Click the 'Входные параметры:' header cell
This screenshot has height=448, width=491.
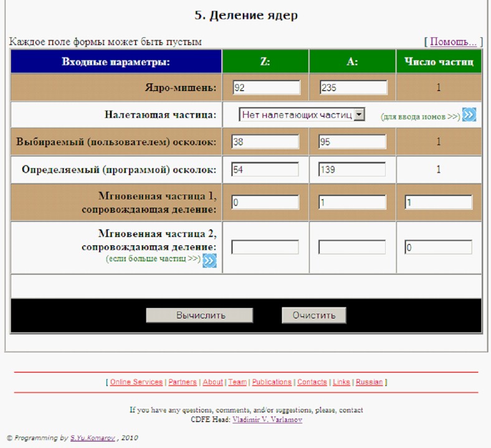click(x=116, y=61)
